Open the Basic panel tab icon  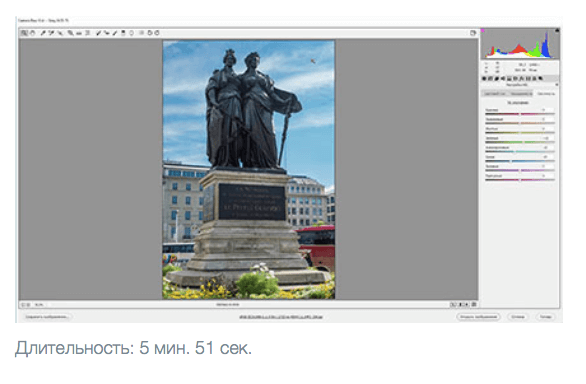click(484, 78)
